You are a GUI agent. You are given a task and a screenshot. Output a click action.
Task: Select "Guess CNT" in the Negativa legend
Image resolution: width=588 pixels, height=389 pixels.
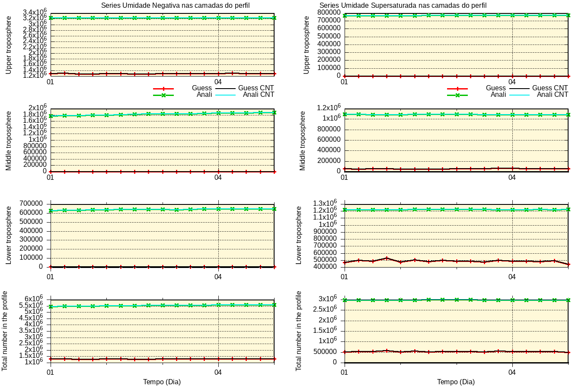256,88
